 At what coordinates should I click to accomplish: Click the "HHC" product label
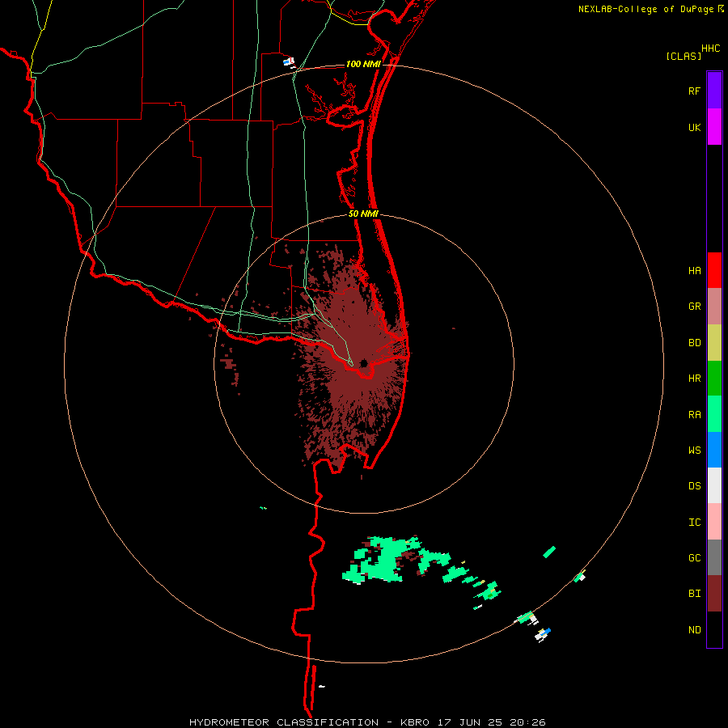tap(710, 49)
